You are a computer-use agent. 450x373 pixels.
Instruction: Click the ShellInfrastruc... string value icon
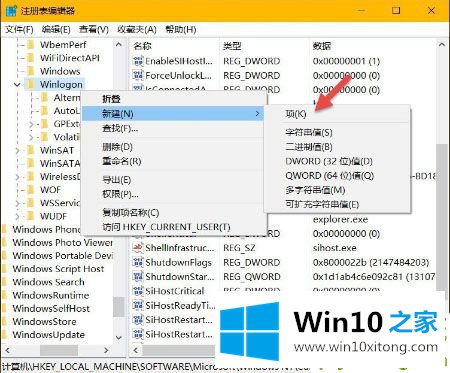point(138,248)
